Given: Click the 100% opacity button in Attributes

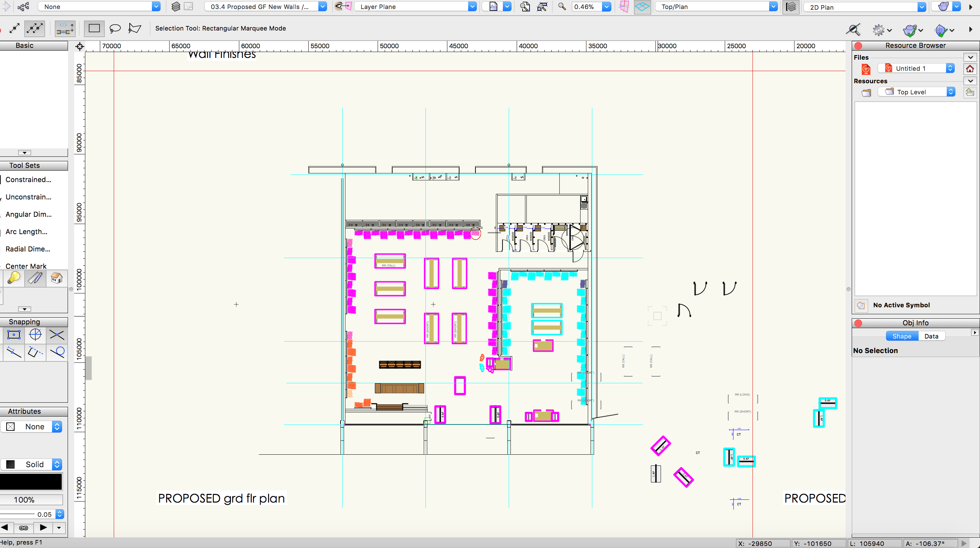Looking at the screenshot, I should 32,499.
